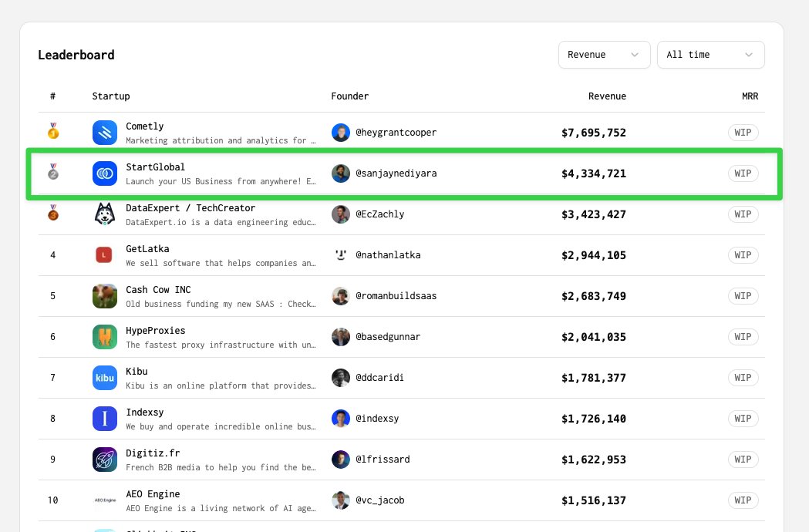Click the Cash Cow INC logo
The width and height of the screenshot is (809, 532).
[x=105, y=295]
